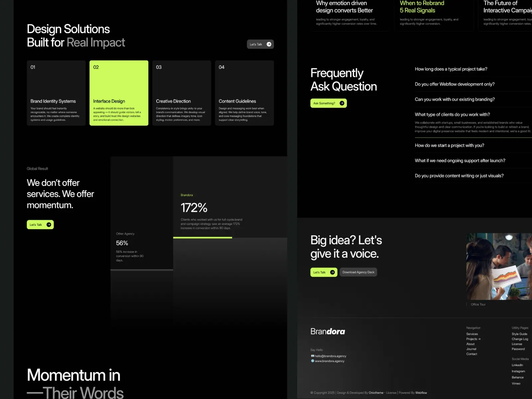
Task: Open 'The Future of Interactive Campaigns' article card
Action: click(x=505, y=15)
